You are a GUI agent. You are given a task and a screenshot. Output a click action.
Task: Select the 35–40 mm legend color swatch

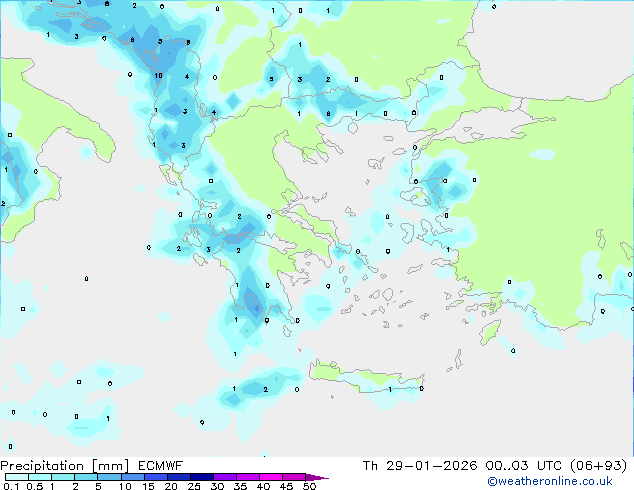247,477
